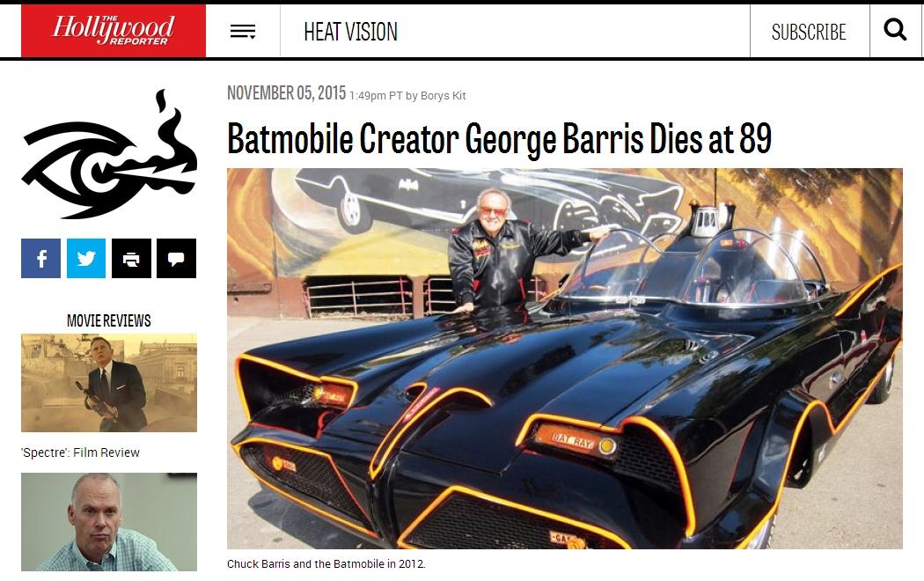This screenshot has width=924, height=581.
Task: Click the small arrow beside hamburger lines
Action: 253,37
